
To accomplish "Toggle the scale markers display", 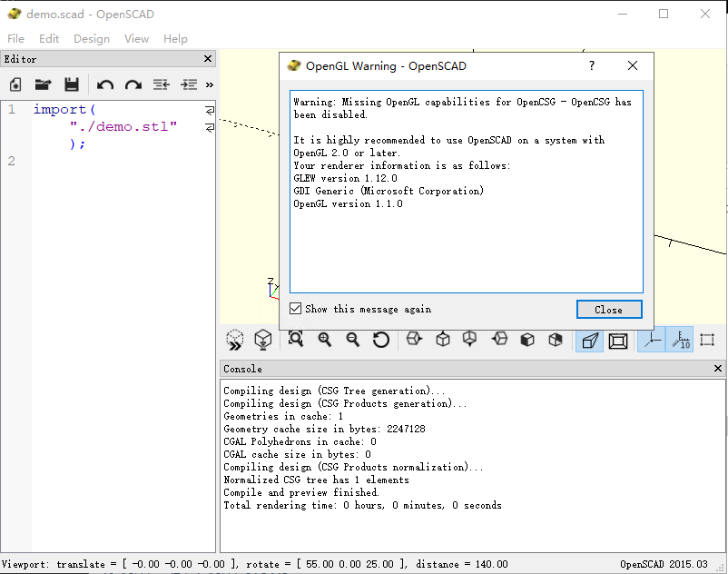I will pos(681,339).
